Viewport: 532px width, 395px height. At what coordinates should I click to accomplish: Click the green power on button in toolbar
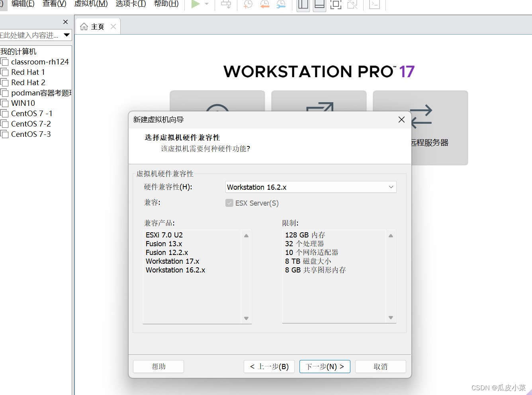click(196, 4)
